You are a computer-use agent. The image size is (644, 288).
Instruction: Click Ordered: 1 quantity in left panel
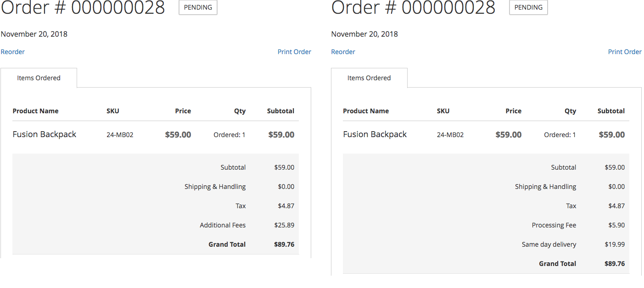(230, 135)
